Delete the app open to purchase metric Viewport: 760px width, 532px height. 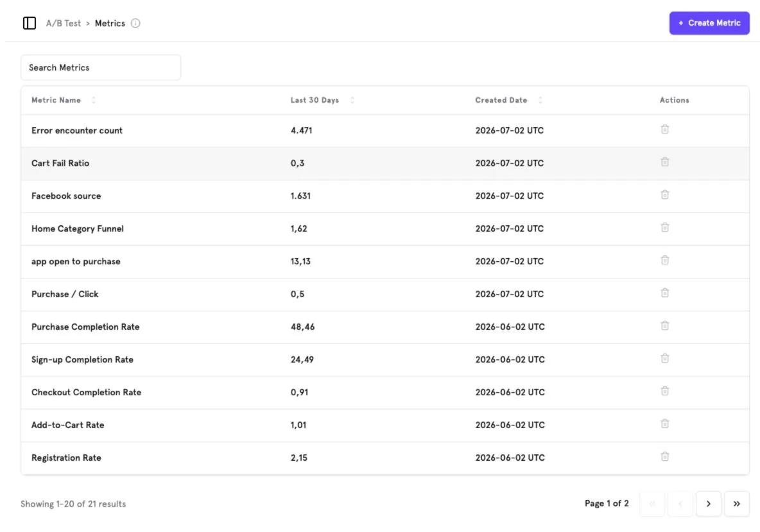click(x=664, y=260)
